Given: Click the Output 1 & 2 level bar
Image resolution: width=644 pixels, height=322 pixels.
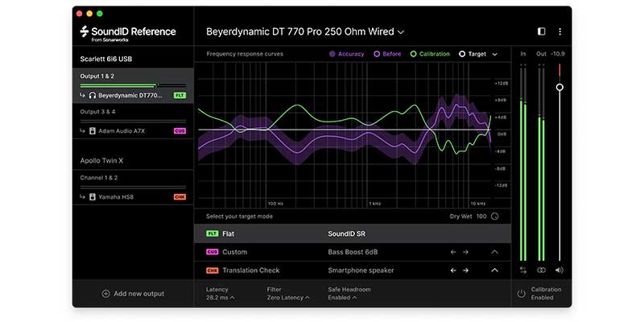Looking at the screenshot, I should pyautogui.click(x=133, y=86).
